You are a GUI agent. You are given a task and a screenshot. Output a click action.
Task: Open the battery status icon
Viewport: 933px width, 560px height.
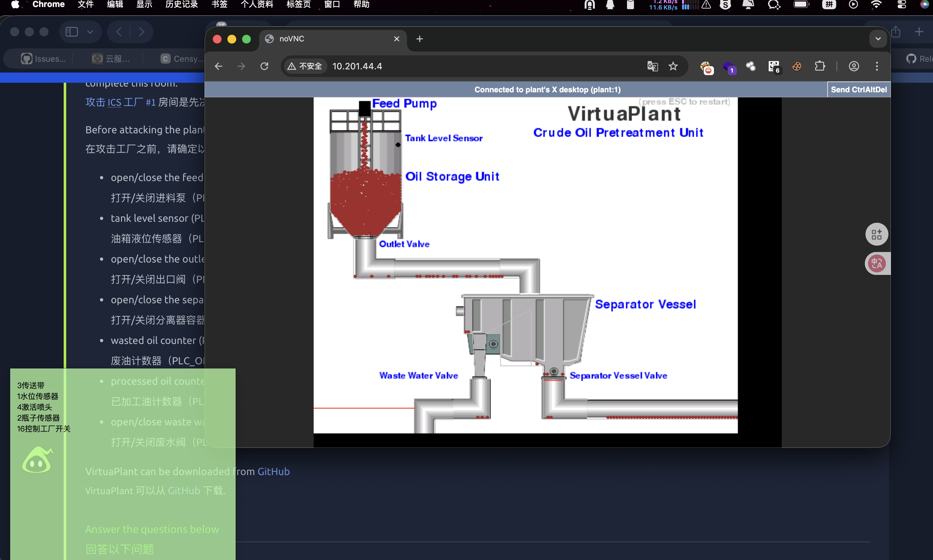pyautogui.click(x=801, y=4)
